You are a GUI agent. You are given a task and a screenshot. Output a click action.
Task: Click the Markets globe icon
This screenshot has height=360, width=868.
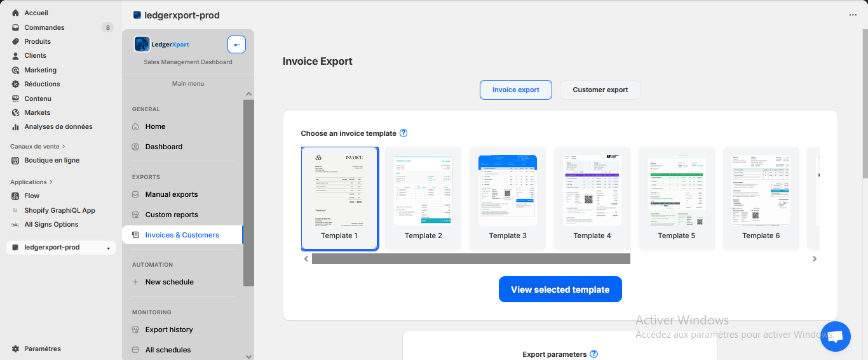[x=15, y=112]
